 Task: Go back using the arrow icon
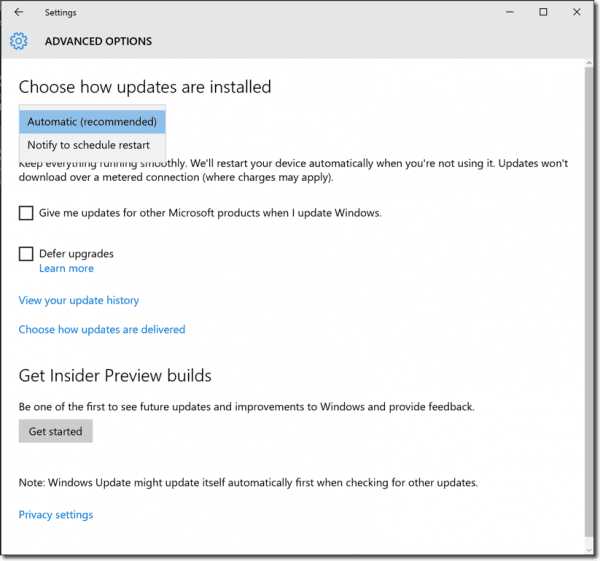[18, 12]
